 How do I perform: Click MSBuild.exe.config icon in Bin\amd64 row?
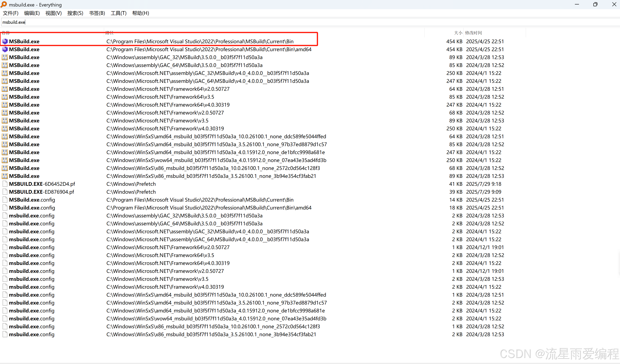tap(5, 208)
